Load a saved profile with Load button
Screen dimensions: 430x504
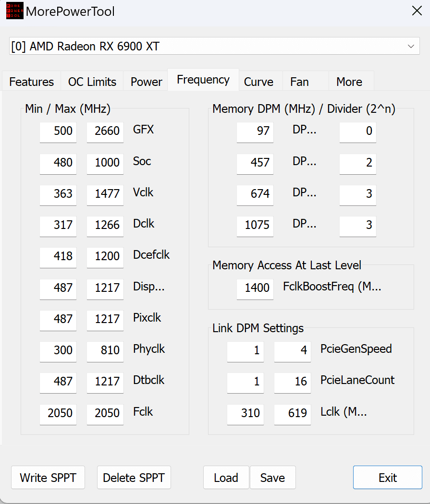(226, 477)
